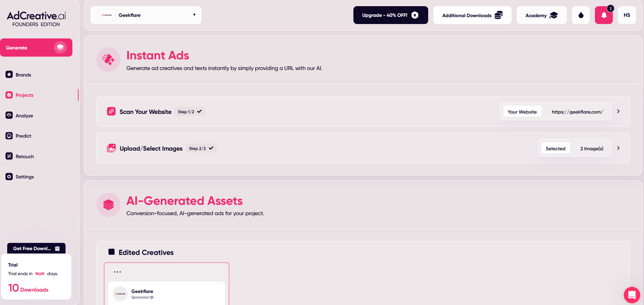Open the chat support widget
644x305 pixels.
(632, 295)
